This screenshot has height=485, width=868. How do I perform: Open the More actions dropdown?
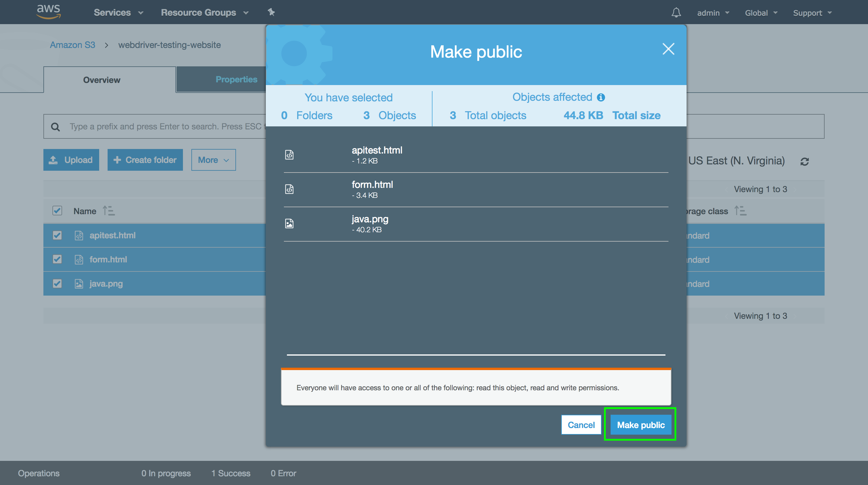coord(213,160)
